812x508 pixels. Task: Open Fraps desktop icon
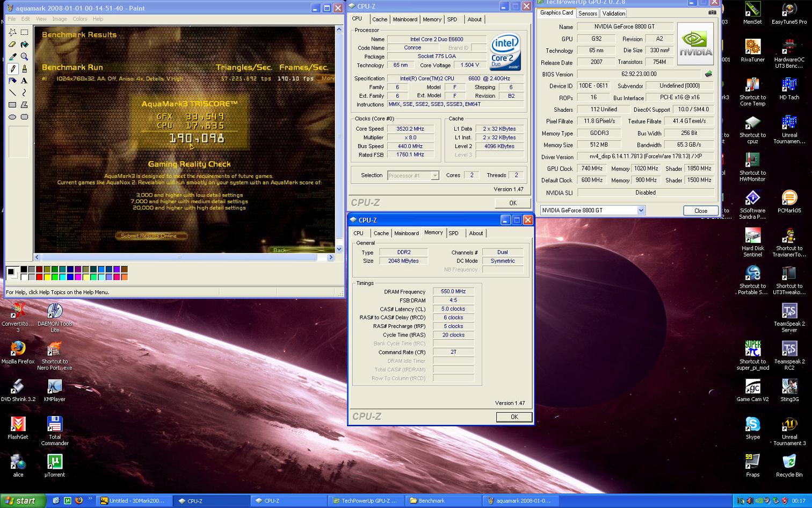point(752,465)
